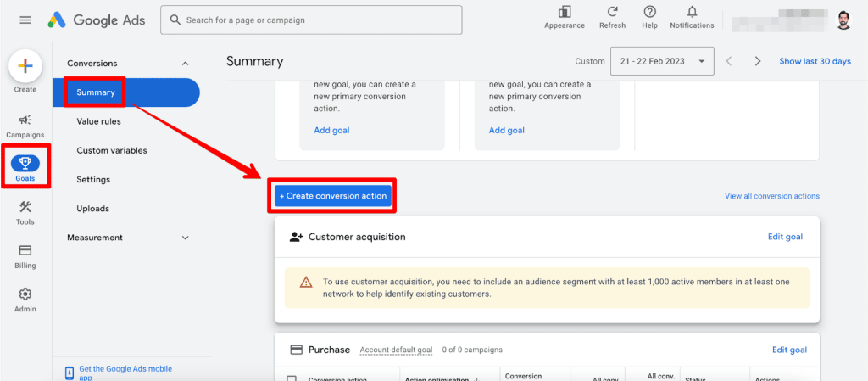Select Summary in Conversions menu
868x381 pixels.
pyautogui.click(x=126, y=92)
